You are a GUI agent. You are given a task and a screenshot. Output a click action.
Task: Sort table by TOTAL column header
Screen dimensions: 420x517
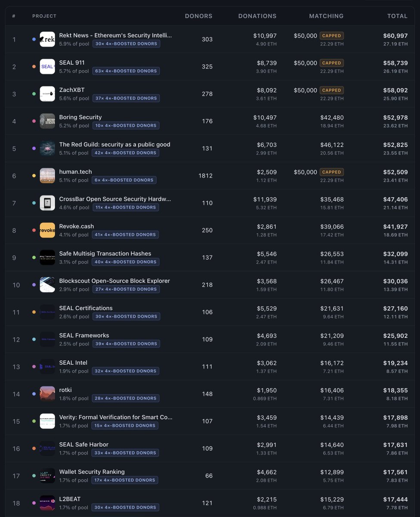tap(397, 16)
